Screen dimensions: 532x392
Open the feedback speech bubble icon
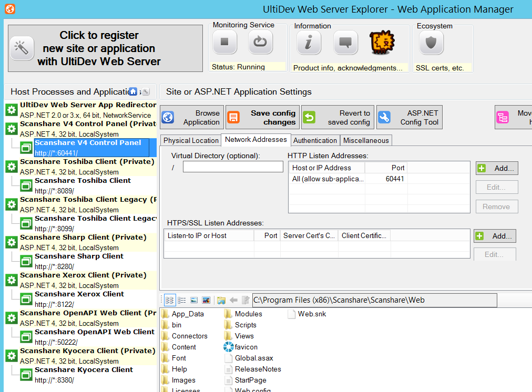pos(346,43)
